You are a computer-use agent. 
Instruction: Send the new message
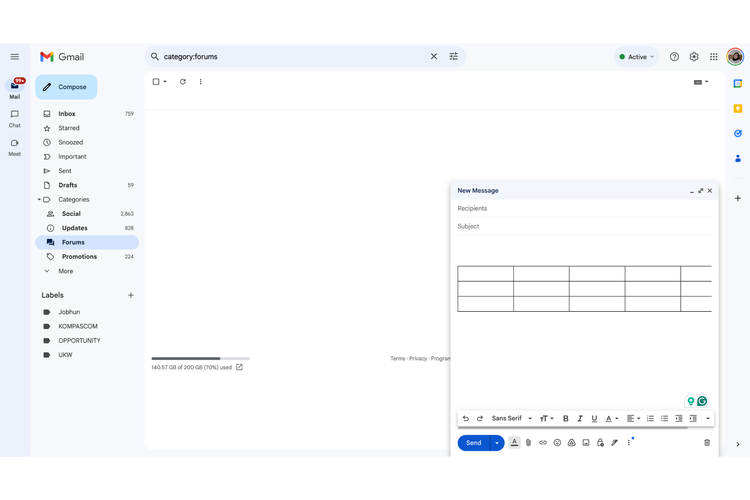(473, 443)
